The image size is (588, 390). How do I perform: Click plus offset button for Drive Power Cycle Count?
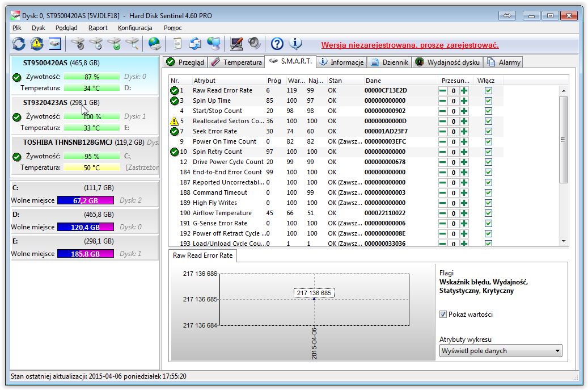pyautogui.click(x=464, y=162)
